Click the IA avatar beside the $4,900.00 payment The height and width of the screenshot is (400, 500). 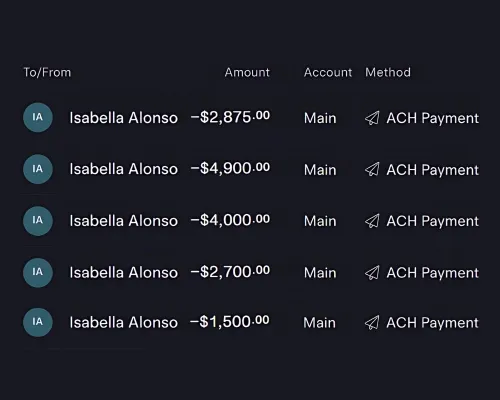point(38,169)
